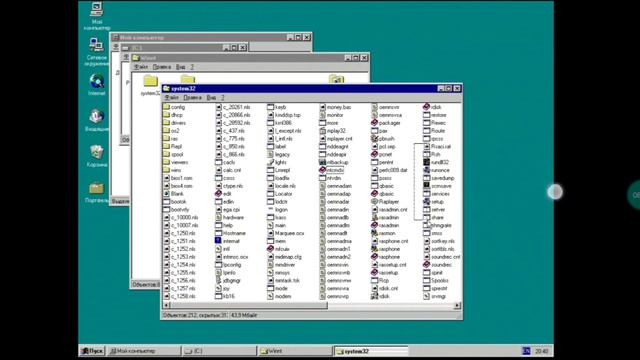The image size is (640, 360).
Task: Click the horizontal scrollbar left arrow
Action: (x=167, y=305)
